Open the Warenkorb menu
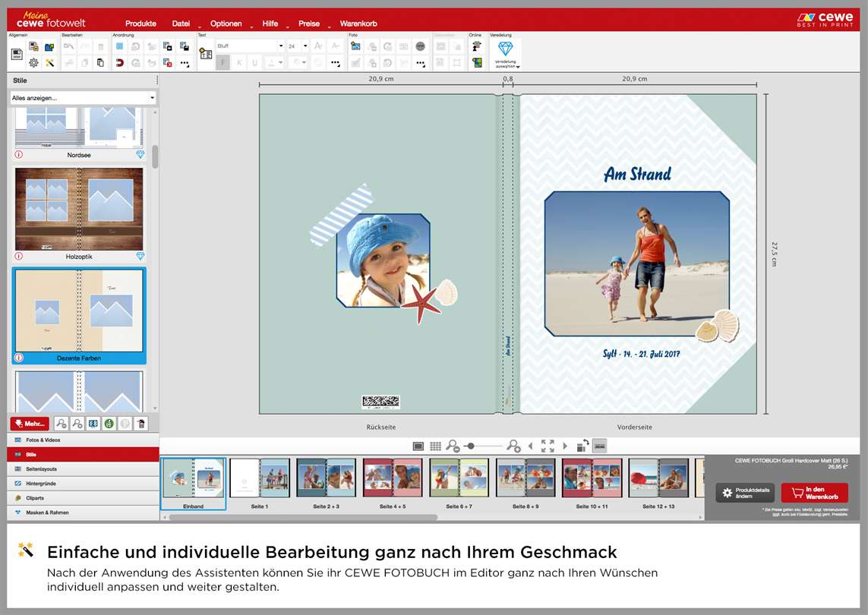This screenshot has width=868, height=615. (358, 24)
